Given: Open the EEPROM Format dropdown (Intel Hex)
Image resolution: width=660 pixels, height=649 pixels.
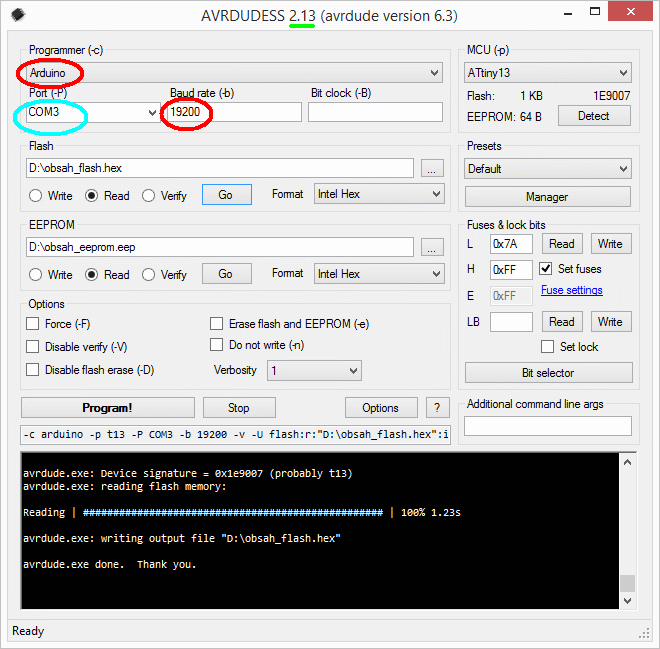Looking at the screenshot, I should [379, 274].
